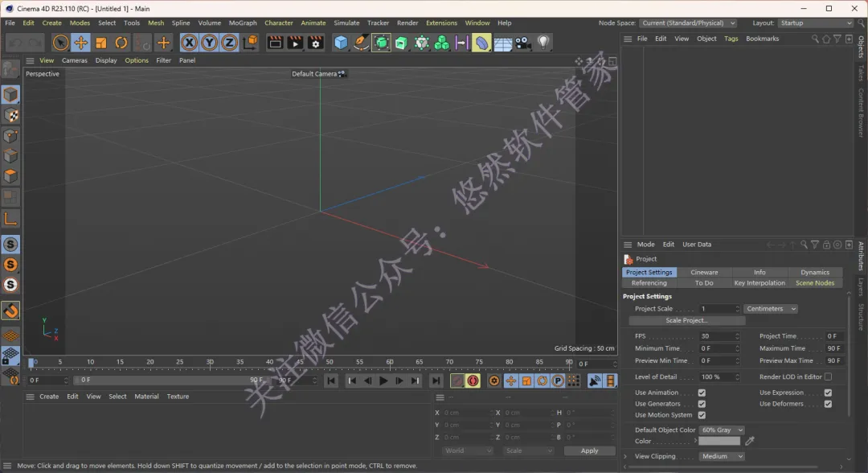Enable the Axis mode icon
The image size is (868, 473).
tap(10, 220)
